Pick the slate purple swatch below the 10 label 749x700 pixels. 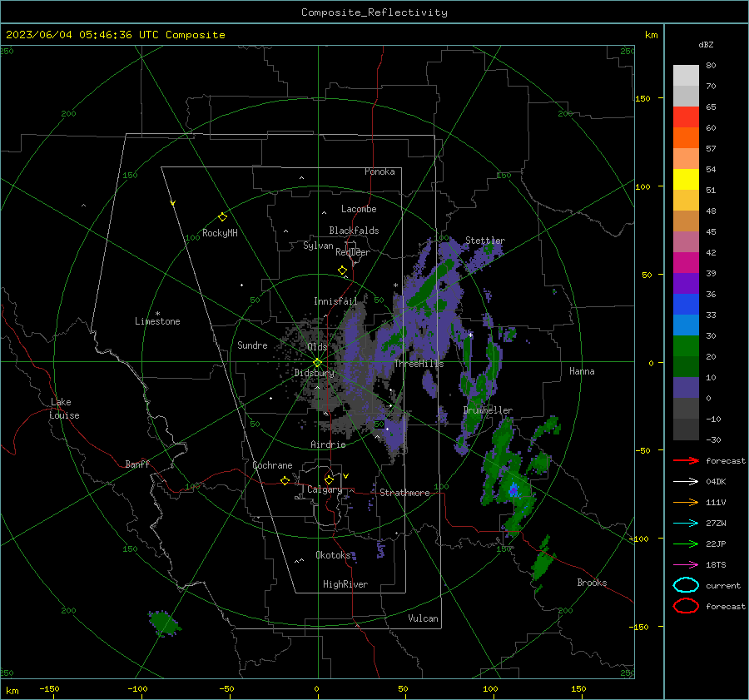coord(686,388)
